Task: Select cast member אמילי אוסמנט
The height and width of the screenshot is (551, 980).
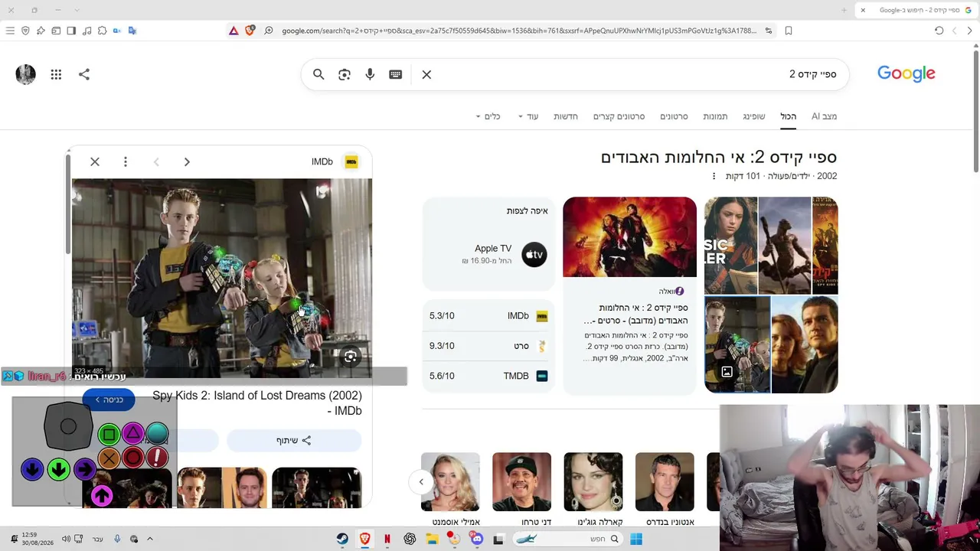Action: (x=450, y=490)
